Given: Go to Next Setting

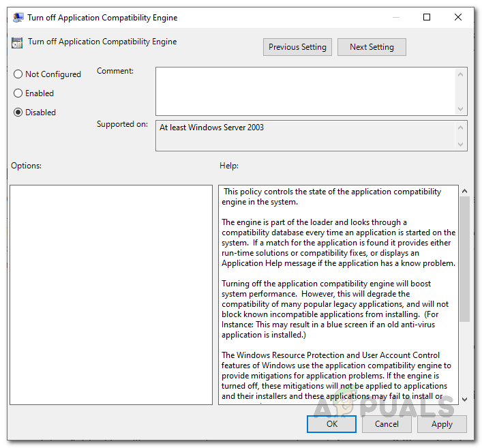Looking at the screenshot, I should (372, 47).
